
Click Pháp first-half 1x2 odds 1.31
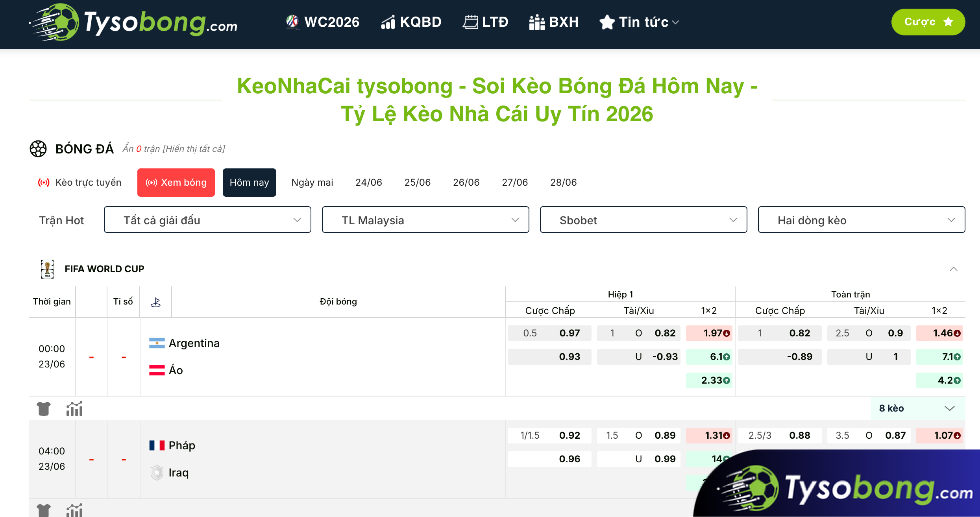point(709,435)
